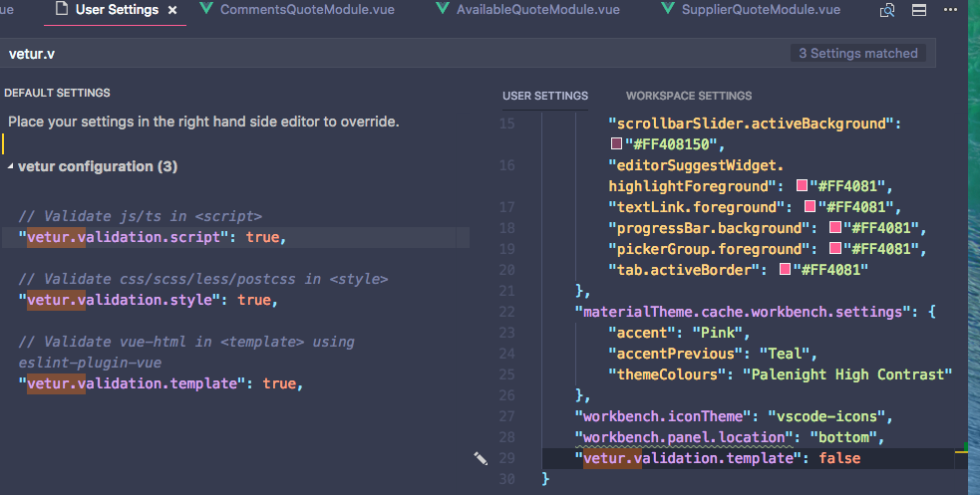Click the DEFAULT SETTINGS heading
This screenshot has width=980, height=495.
point(57,93)
